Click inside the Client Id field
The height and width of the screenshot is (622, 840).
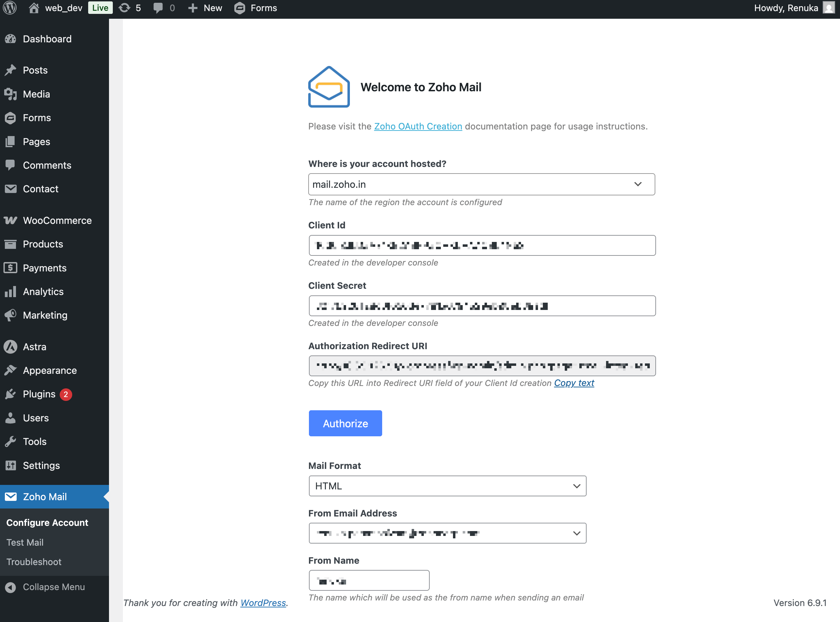tap(481, 245)
